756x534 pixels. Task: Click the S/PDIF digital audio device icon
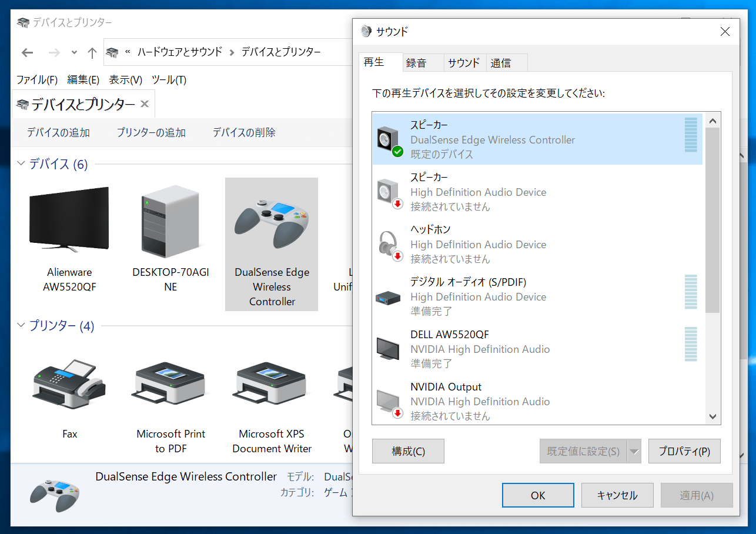pos(388,297)
